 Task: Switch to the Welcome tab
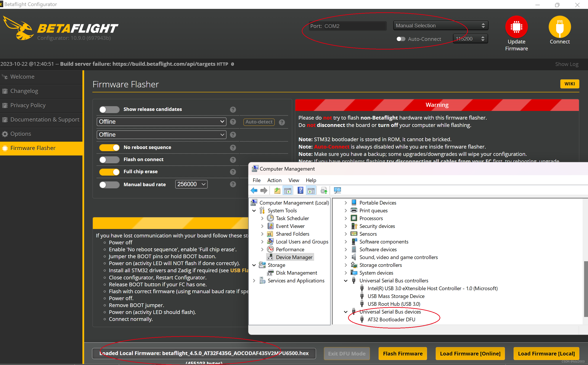pyautogui.click(x=41, y=77)
